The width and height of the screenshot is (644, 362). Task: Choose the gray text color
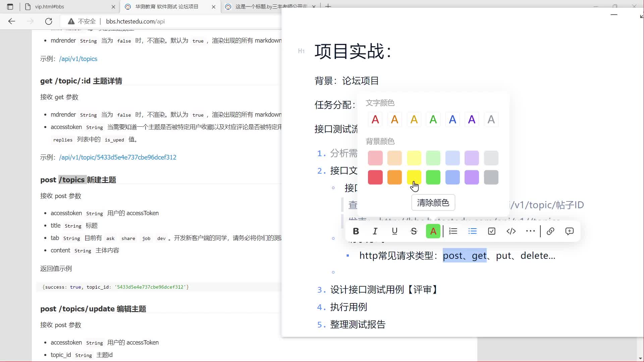pos(491,119)
